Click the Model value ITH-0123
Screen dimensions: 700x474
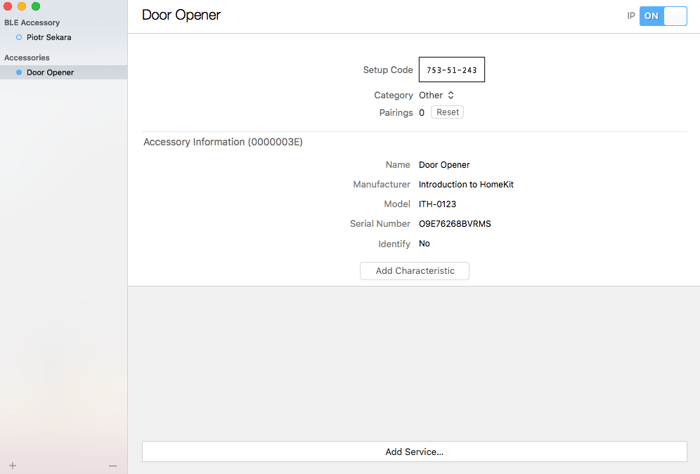(438, 204)
